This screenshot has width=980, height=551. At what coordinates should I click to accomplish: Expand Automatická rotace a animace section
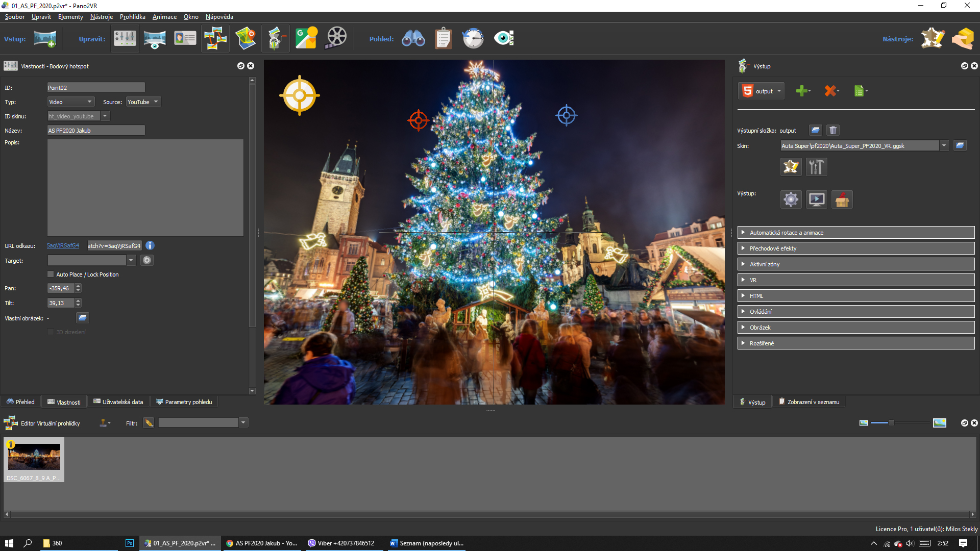pyautogui.click(x=855, y=233)
